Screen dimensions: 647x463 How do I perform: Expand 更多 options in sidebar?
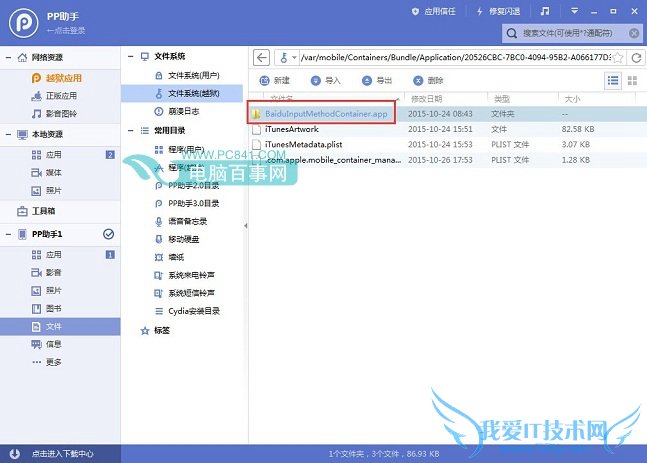tap(47, 362)
